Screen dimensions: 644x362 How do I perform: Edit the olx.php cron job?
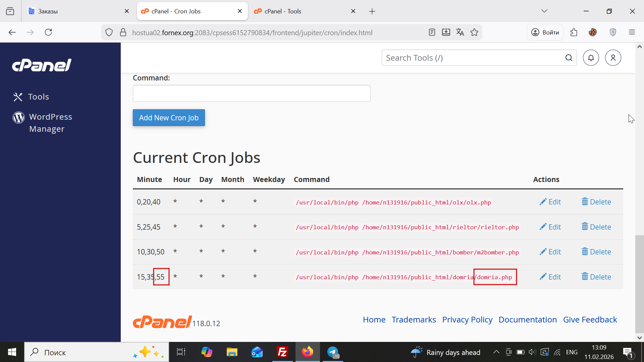550,202
